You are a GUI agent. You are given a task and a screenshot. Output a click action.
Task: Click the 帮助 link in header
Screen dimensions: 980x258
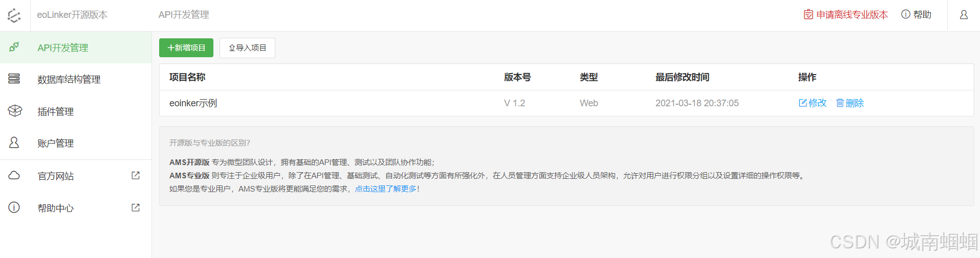[x=917, y=15]
